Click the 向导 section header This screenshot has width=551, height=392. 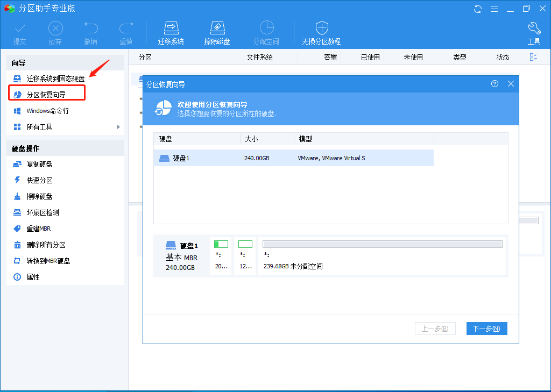tap(65, 63)
